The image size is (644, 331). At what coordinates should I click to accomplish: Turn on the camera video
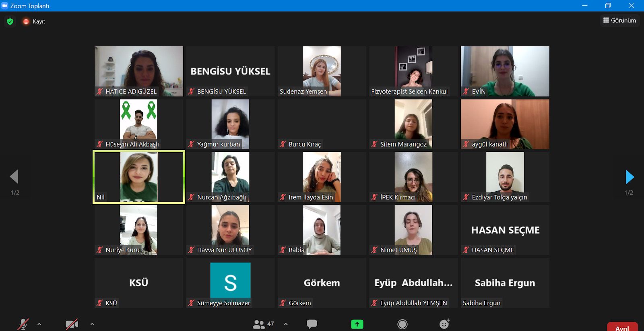tap(72, 324)
